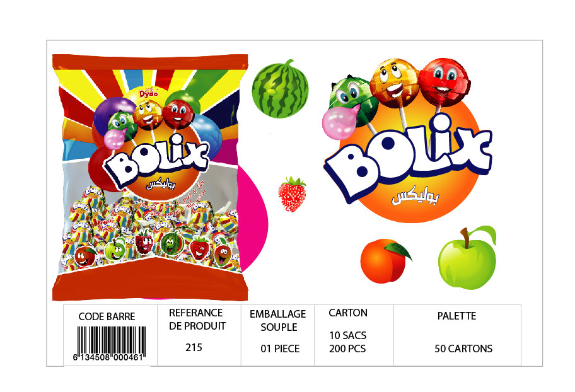Click the watermelon fruit image

pyautogui.click(x=281, y=89)
